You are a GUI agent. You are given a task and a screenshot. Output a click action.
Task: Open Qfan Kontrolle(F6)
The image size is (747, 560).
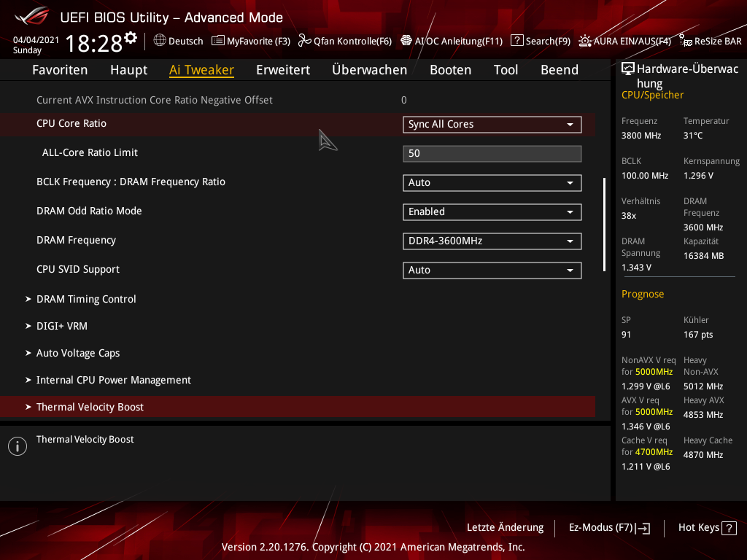(345, 41)
